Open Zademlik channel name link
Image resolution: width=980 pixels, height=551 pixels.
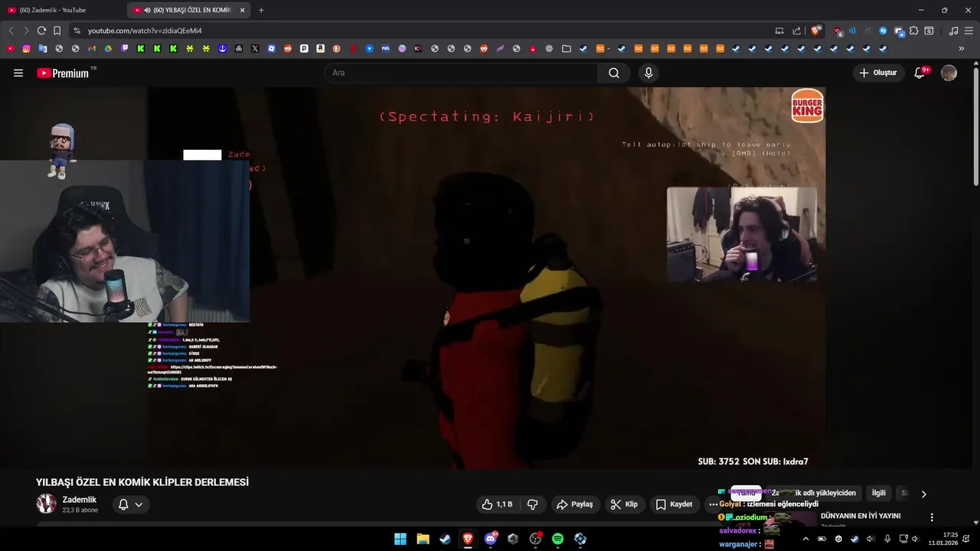[x=80, y=500]
